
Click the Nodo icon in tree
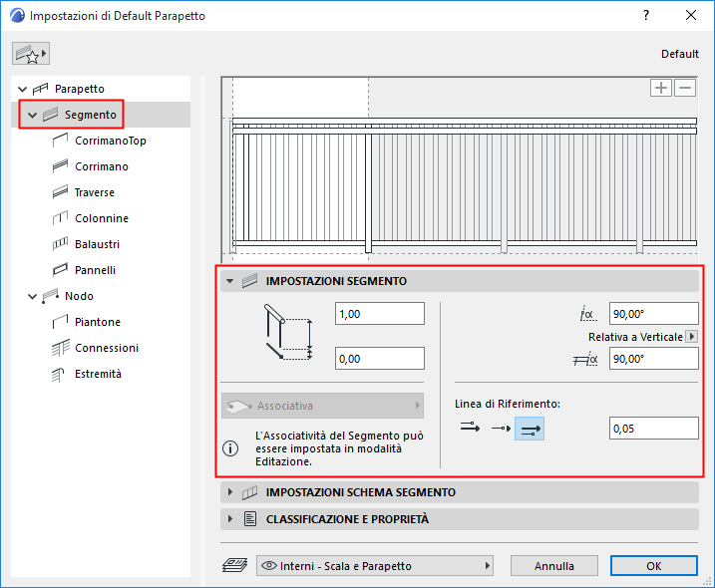50,296
